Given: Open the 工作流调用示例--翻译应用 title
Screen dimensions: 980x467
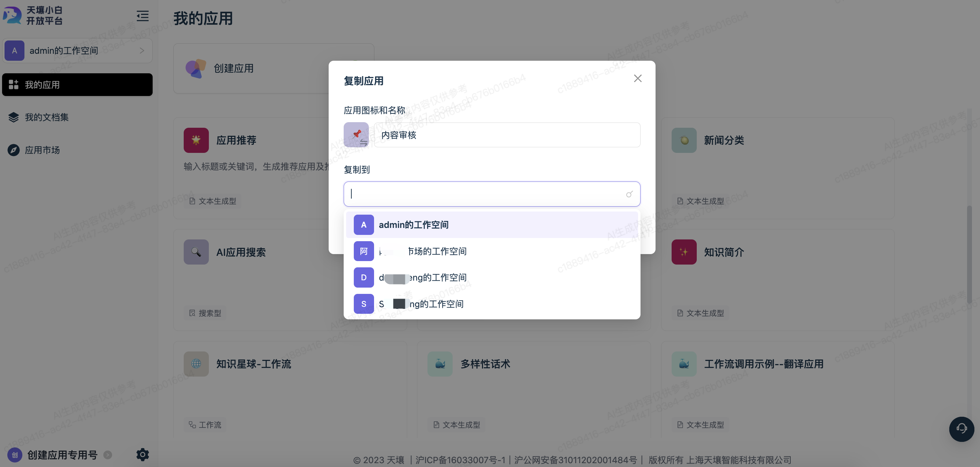Looking at the screenshot, I should [x=764, y=364].
